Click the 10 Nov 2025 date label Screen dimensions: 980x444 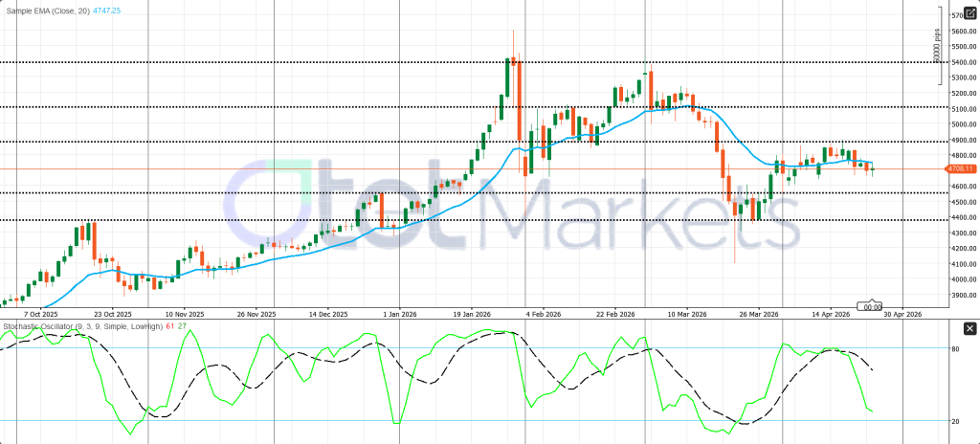[x=186, y=314]
